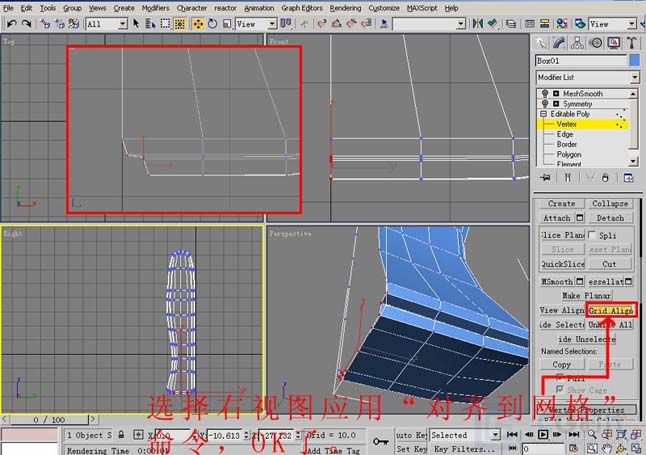Click the Bind to Space Warp icon

click(74, 24)
